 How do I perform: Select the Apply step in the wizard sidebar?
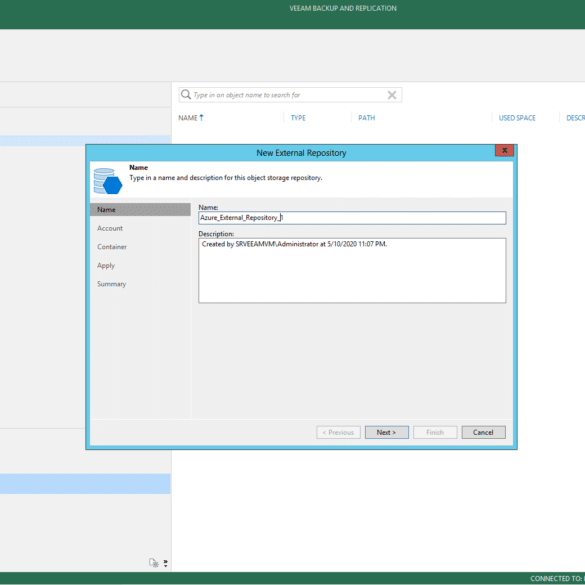pos(106,266)
